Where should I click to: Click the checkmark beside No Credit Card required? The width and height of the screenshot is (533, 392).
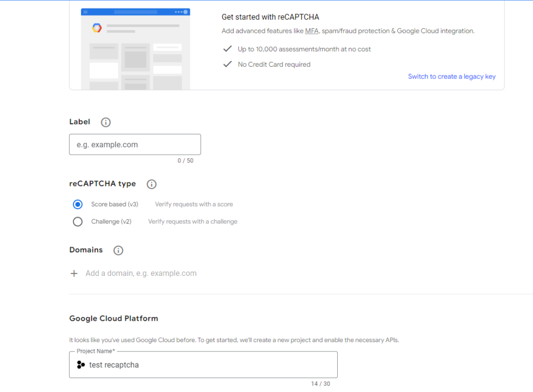(227, 65)
